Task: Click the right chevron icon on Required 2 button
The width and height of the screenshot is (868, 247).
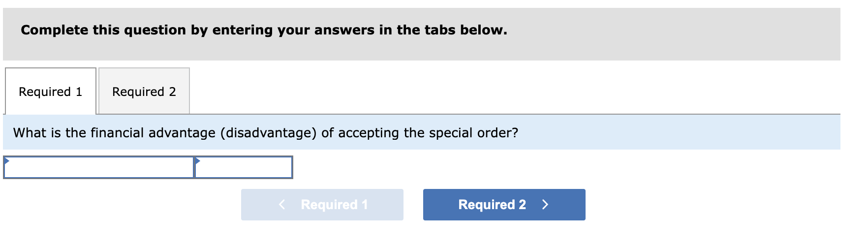Action: click(545, 205)
